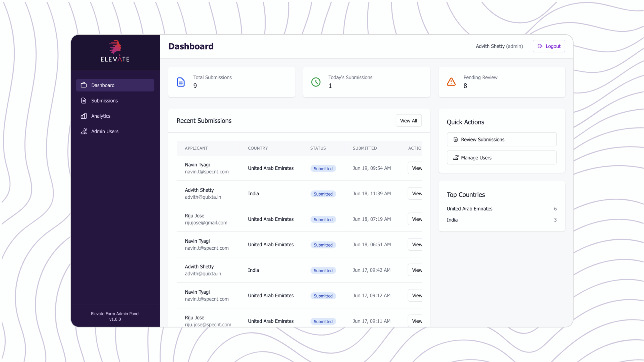
Task: Click the Submissions document icon in sidebar
Action: tap(84, 101)
